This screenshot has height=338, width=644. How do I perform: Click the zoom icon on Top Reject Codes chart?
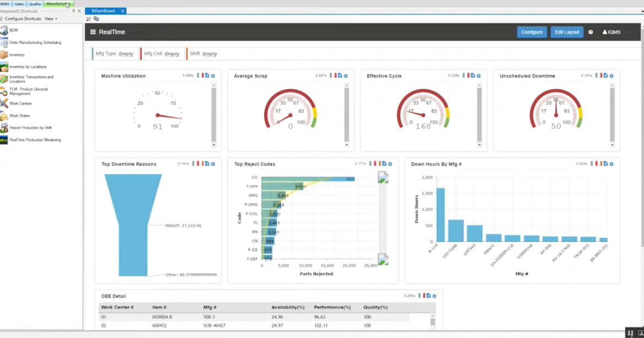[383, 176]
